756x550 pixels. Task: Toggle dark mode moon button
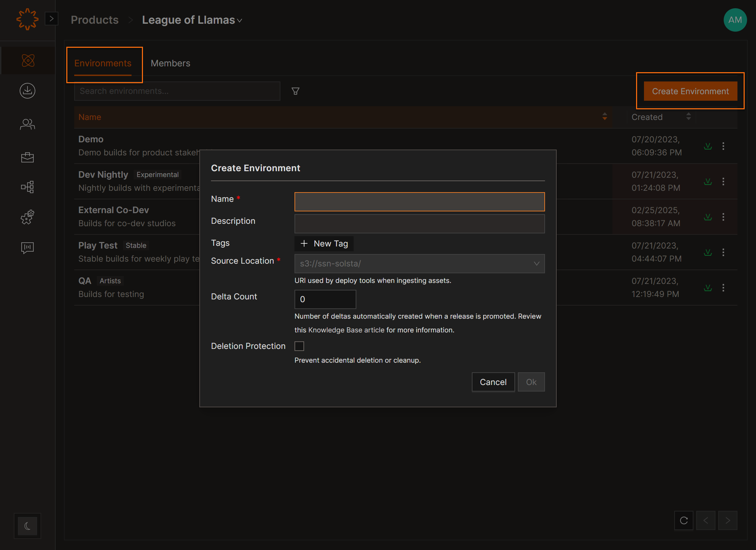pyautogui.click(x=27, y=526)
